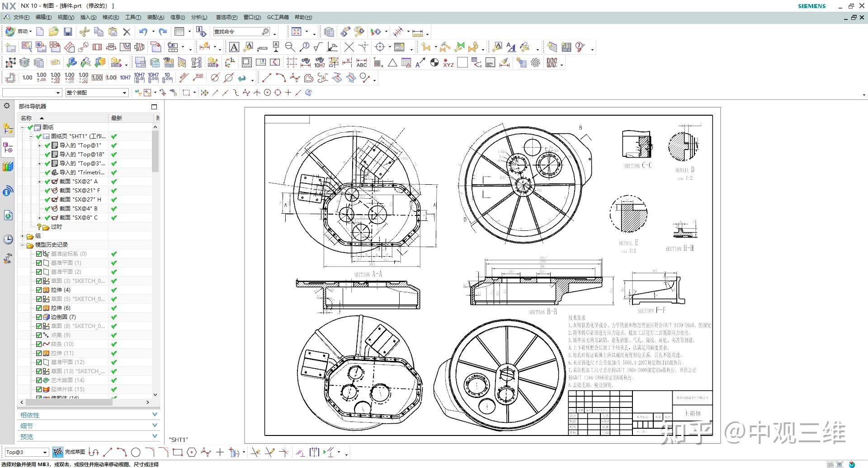Viewport: 868px width, 468px height.
Task: Open the GC工具箱 menu
Action: pos(278,17)
